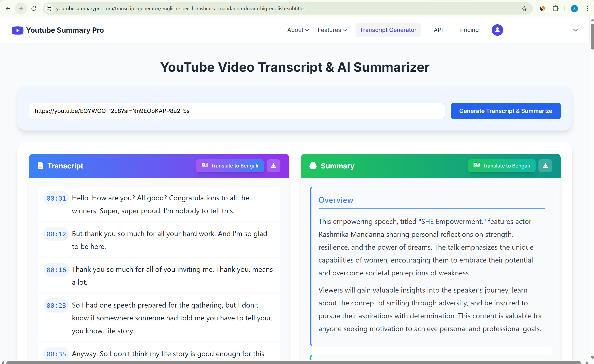Open the Pricing page
This screenshot has width=594, height=364.
coord(469,30)
